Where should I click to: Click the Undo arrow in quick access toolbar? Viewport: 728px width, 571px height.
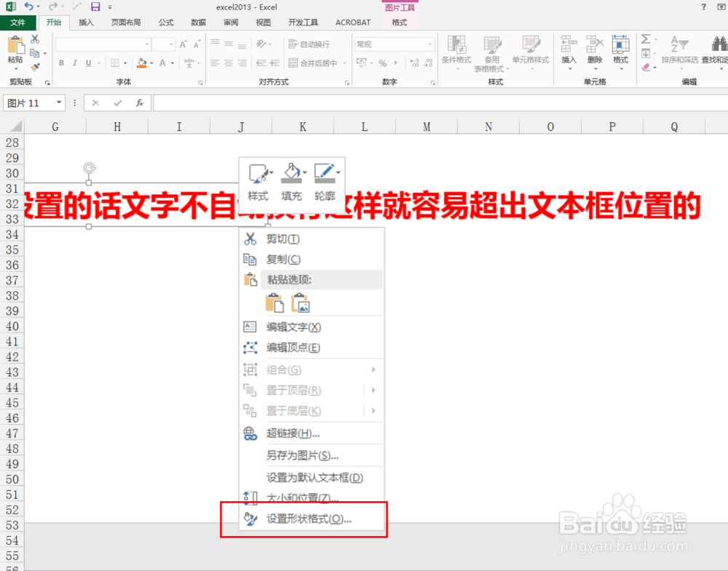(29, 7)
